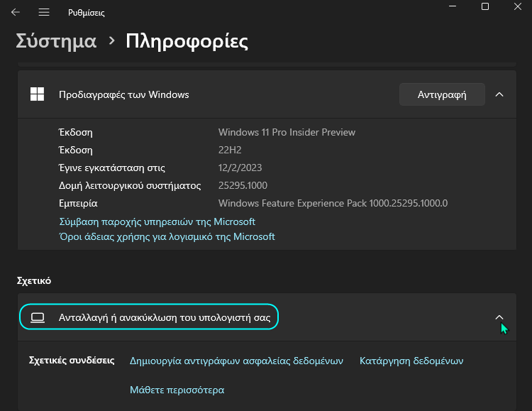Collapse the Ανταλλαγή ή ανακύκλωση section chevron
The height and width of the screenshot is (411, 532).
click(x=499, y=317)
